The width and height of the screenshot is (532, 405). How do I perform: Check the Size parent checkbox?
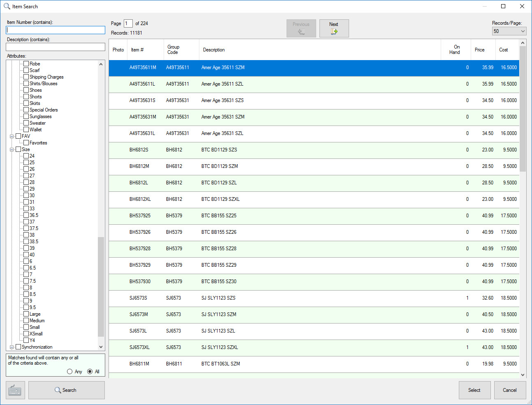(18, 149)
